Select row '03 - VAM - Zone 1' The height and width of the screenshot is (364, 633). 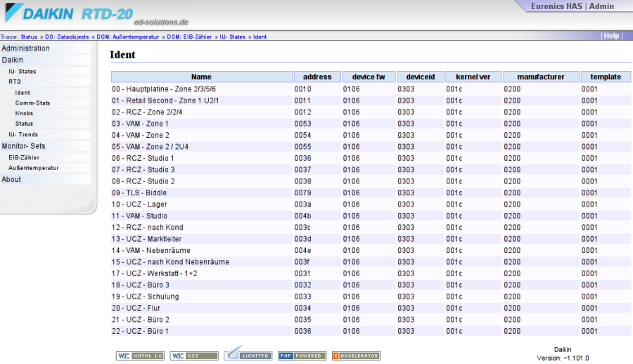click(x=371, y=124)
